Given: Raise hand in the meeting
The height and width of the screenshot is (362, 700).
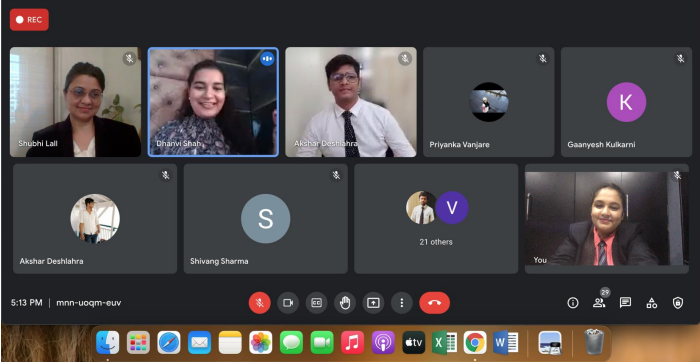Looking at the screenshot, I should point(345,303).
